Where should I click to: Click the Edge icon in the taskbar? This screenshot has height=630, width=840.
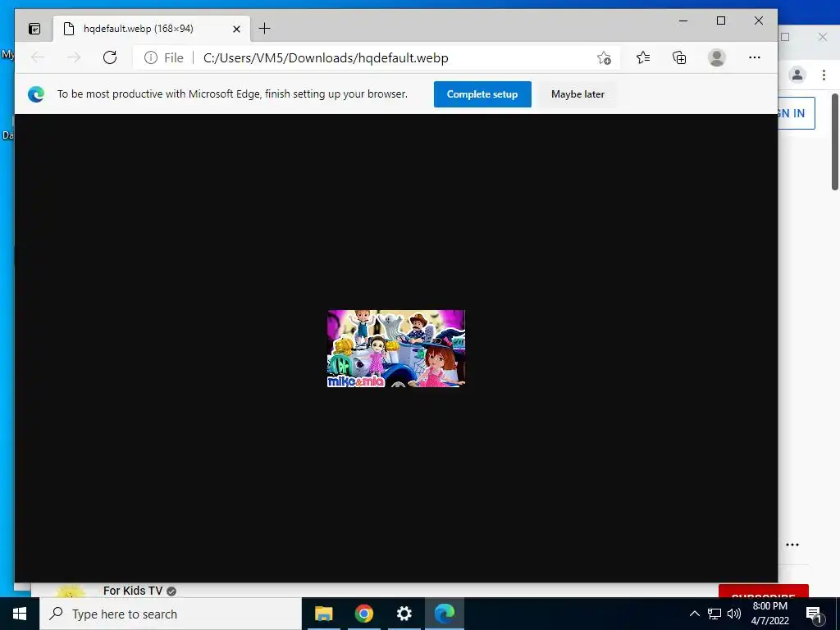[444, 614]
